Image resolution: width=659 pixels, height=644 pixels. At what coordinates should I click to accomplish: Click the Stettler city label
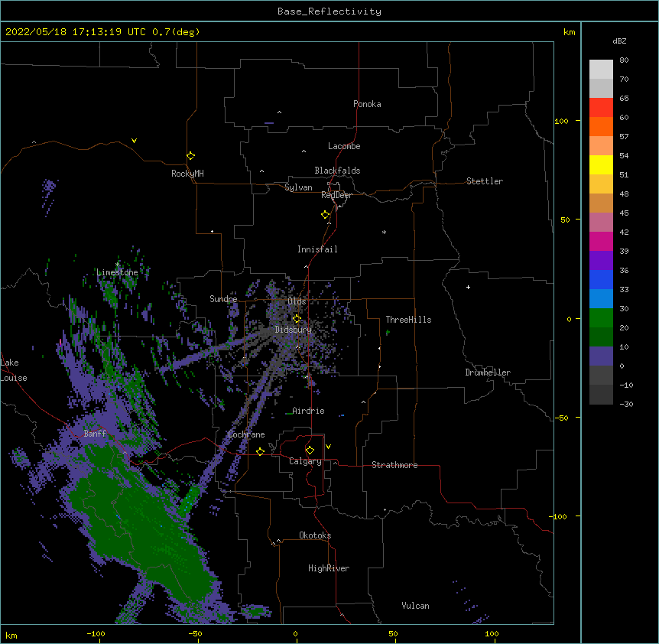tap(485, 181)
